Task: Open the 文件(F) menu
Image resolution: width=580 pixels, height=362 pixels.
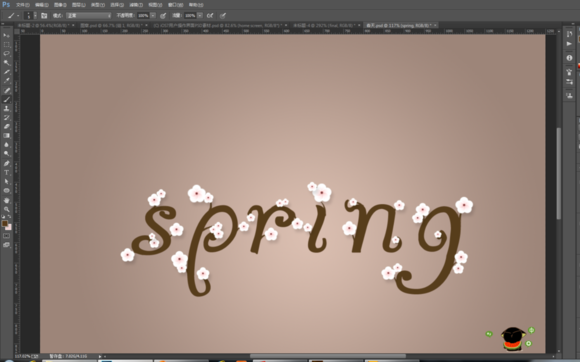Action: (x=23, y=5)
